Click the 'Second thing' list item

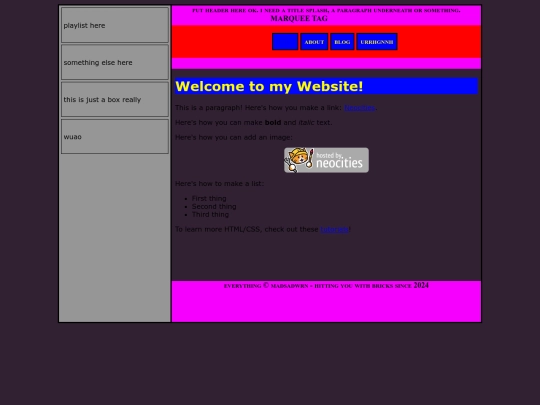point(214,207)
